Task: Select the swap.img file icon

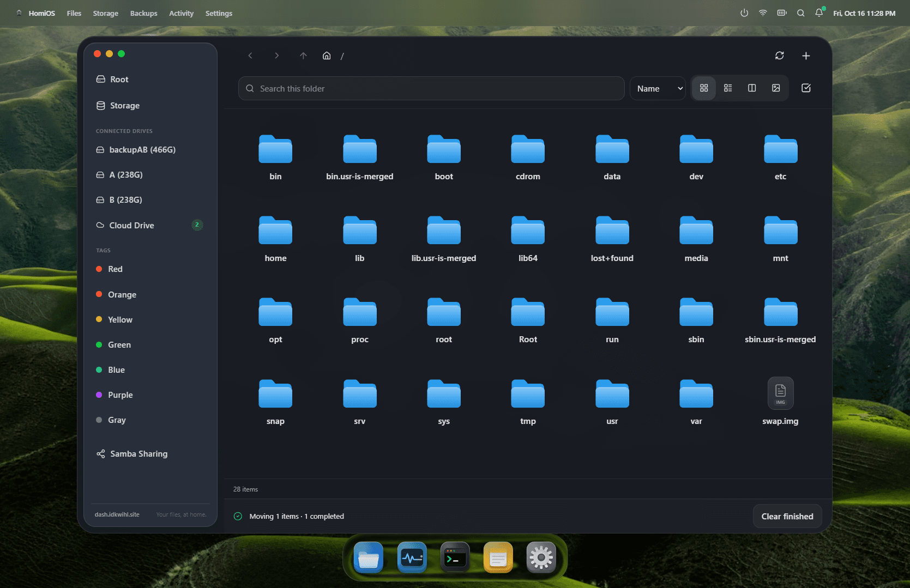Action: tap(780, 393)
